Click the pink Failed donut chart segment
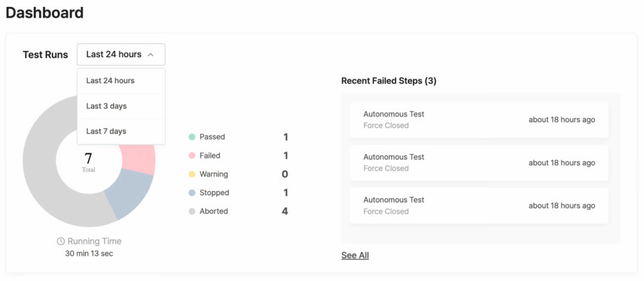644x281 pixels. click(140, 158)
